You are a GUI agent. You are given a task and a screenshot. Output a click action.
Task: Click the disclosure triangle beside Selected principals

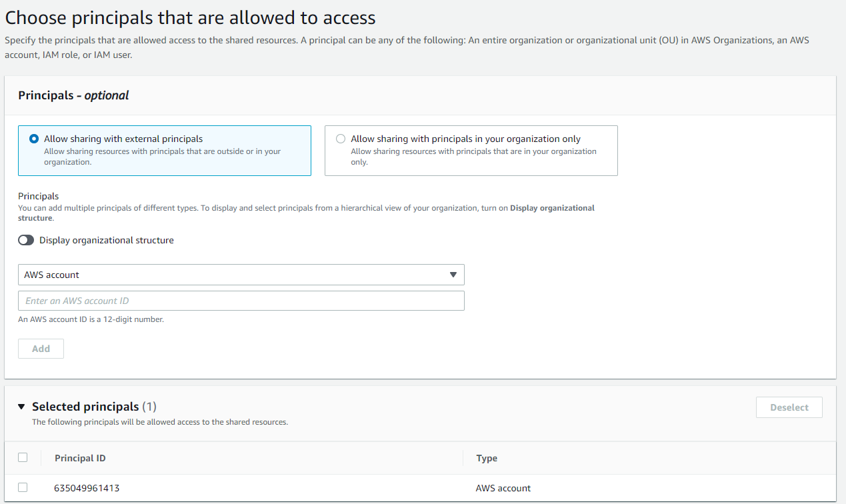tap(21, 406)
